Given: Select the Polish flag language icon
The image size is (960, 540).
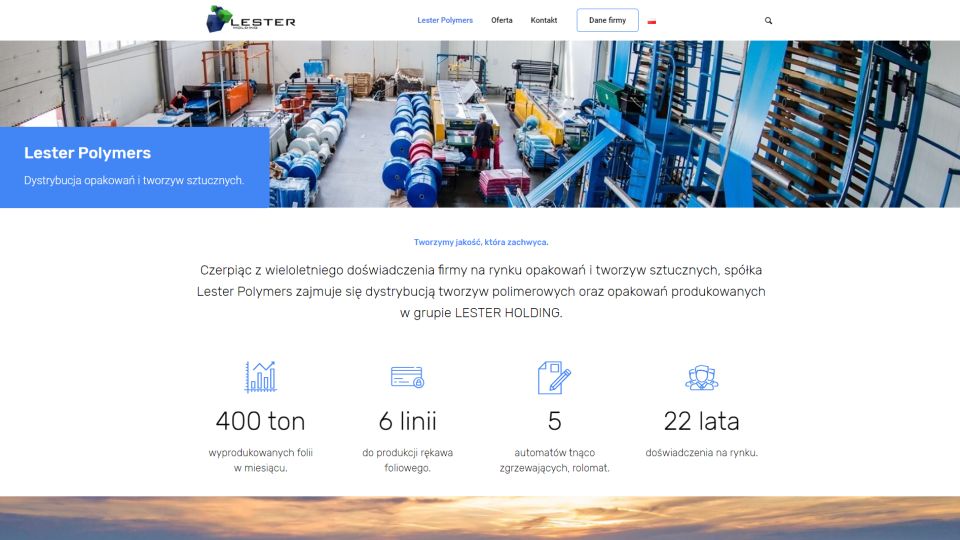Looking at the screenshot, I should (x=651, y=21).
